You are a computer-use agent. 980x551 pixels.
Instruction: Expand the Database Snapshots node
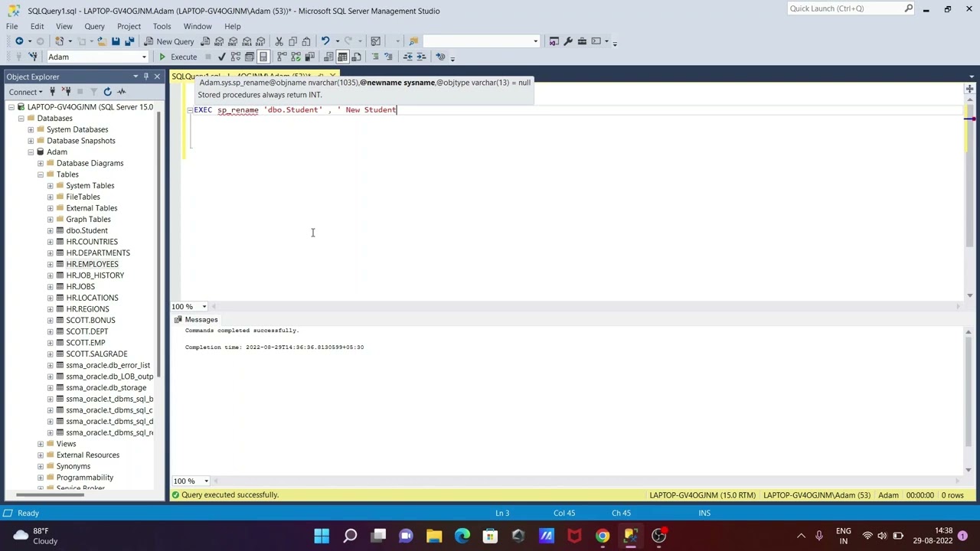tap(31, 141)
